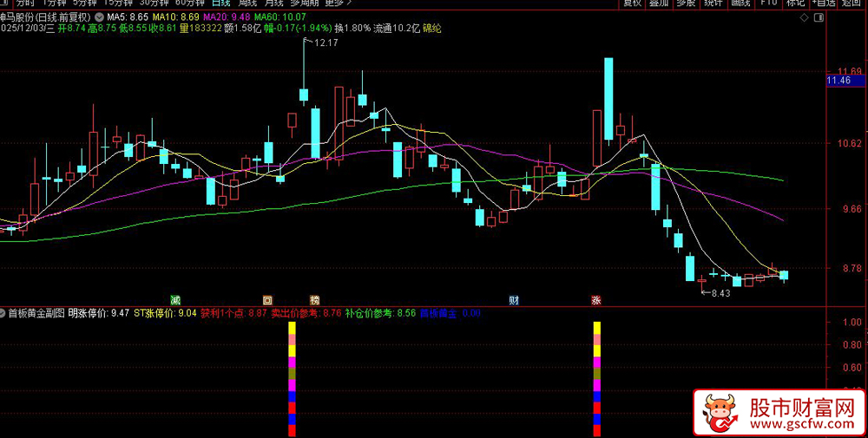Click the 统计 statistics button
Viewport: 868px width, 438px height.
(713, 3)
